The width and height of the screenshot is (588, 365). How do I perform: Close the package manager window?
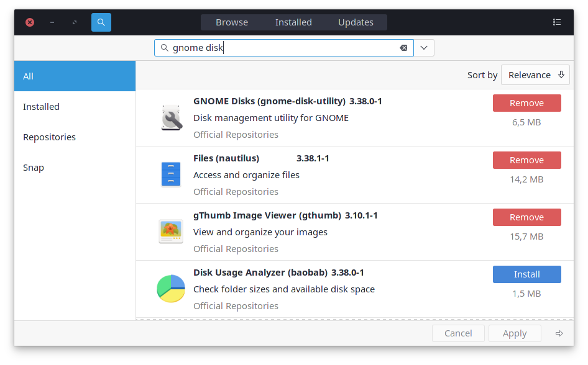click(x=30, y=22)
